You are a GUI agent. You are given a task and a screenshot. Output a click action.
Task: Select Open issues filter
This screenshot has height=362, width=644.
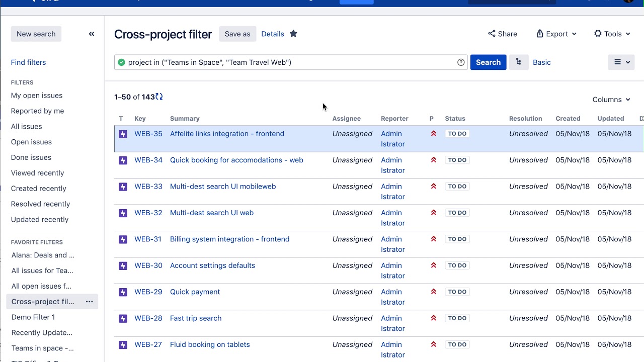pos(31,142)
